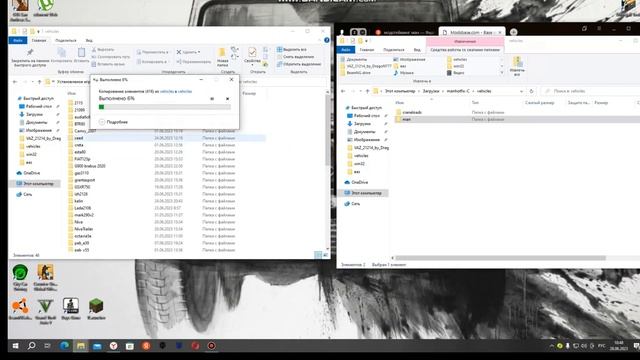This screenshot has height=360, width=640.
Task: Go back in left Explorer window
Action: tap(15, 82)
